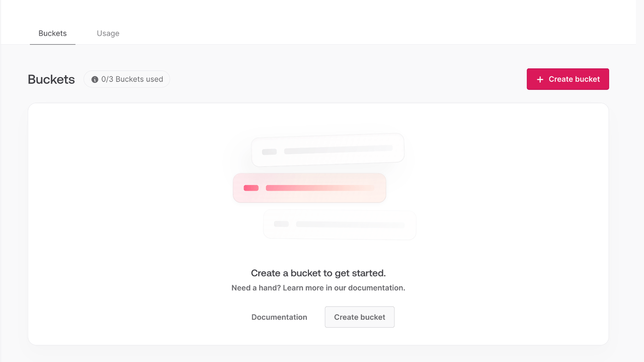Switch to the Usage tab
The width and height of the screenshot is (644, 362).
(108, 33)
